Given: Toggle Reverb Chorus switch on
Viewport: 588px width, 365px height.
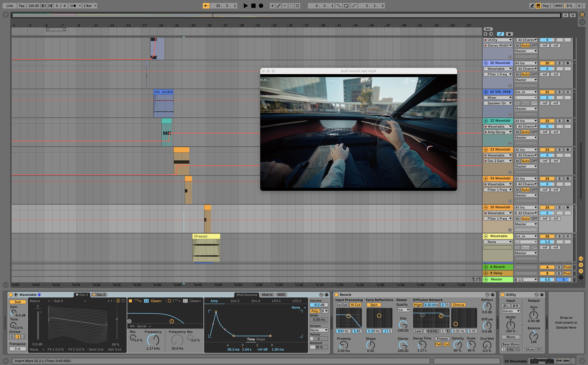Looking at the screenshot, I should (x=458, y=305).
